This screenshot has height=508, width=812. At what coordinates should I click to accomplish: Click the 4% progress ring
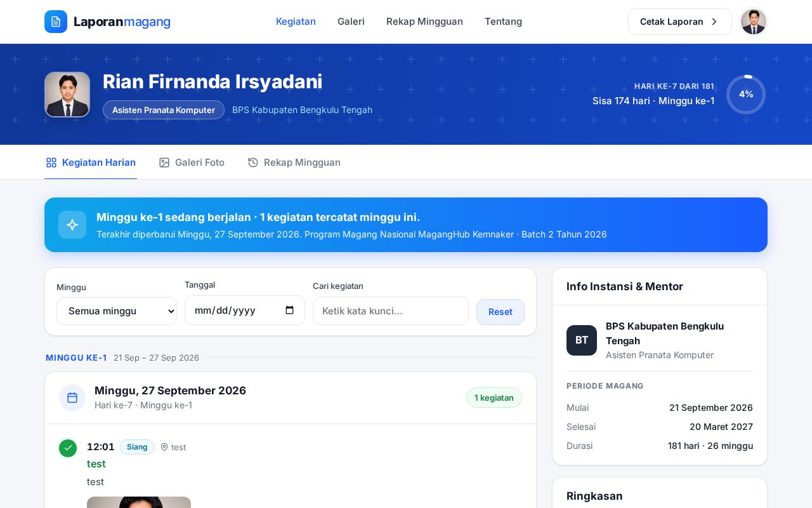pyautogui.click(x=746, y=95)
